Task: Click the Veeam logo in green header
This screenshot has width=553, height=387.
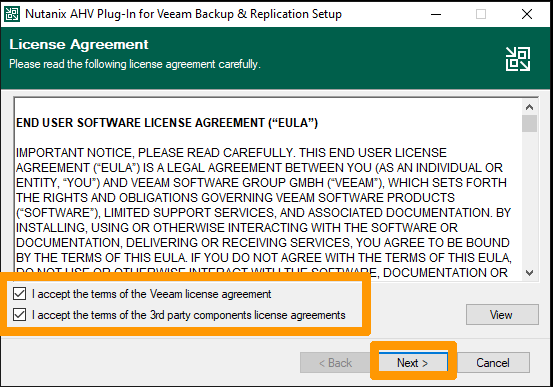Action: [x=518, y=59]
